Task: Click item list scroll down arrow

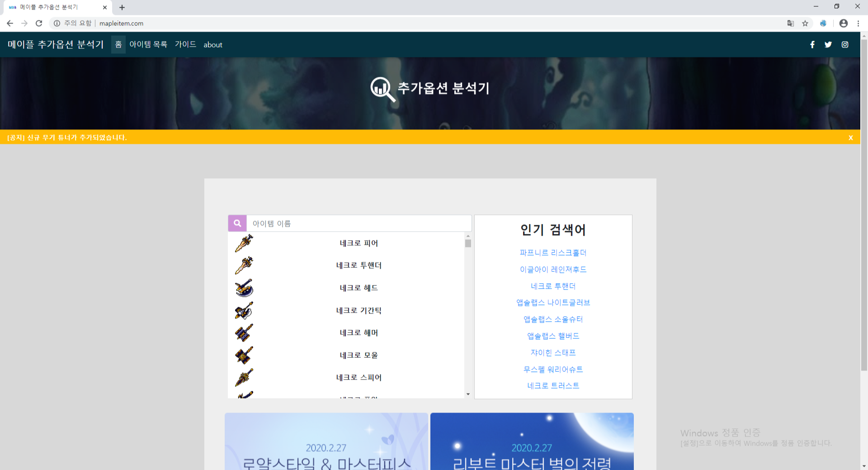Action: click(468, 394)
